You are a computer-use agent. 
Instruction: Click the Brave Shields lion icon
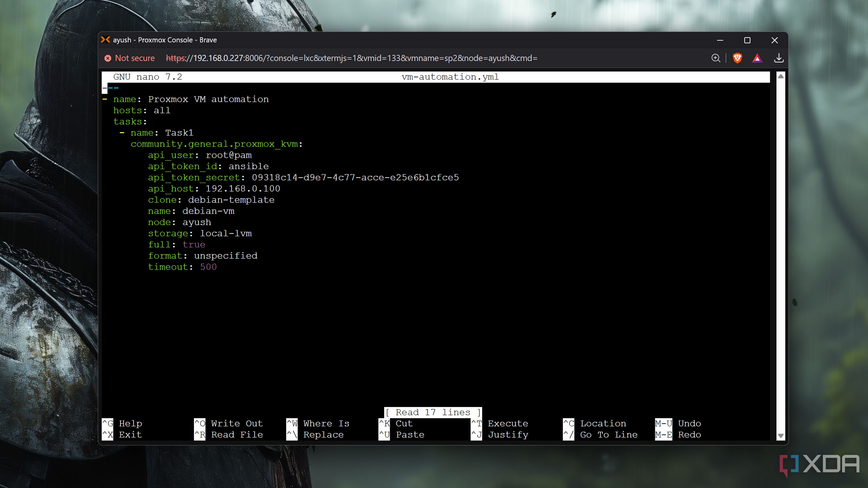(x=737, y=58)
